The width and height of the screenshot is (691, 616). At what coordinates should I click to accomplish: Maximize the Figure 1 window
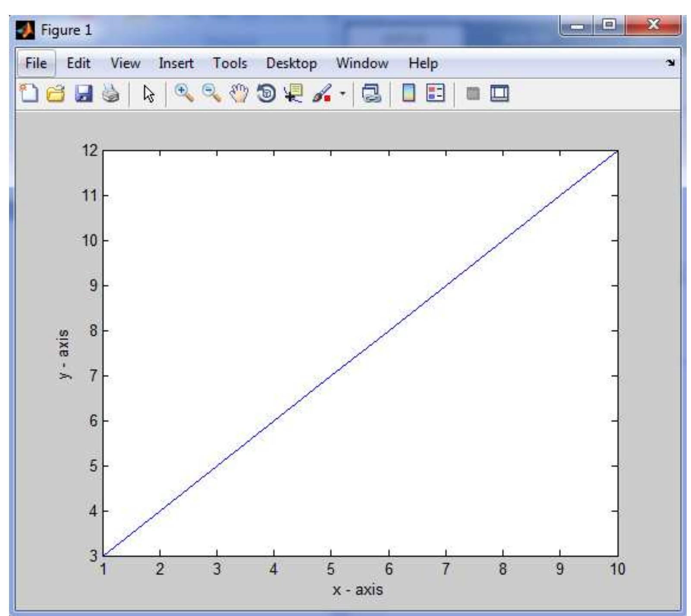[609, 25]
